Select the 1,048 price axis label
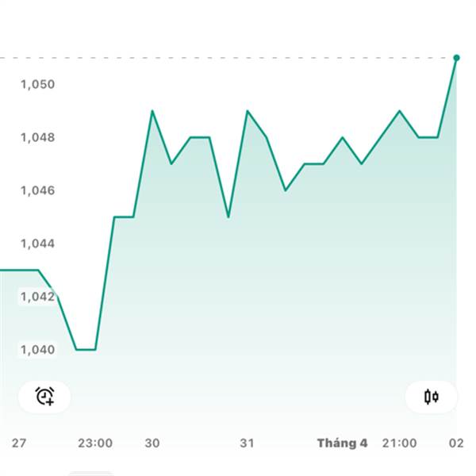This screenshot has width=476, height=476. [37, 137]
